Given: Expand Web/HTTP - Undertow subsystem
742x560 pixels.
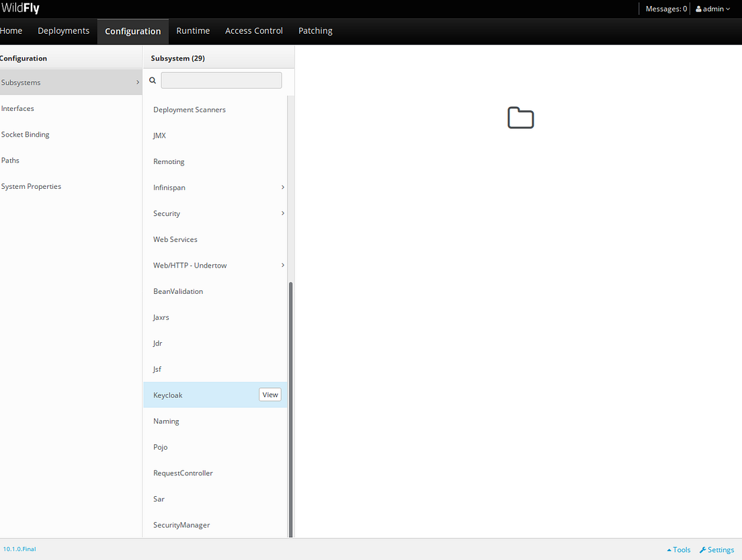Looking at the screenshot, I should coord(282,265).
